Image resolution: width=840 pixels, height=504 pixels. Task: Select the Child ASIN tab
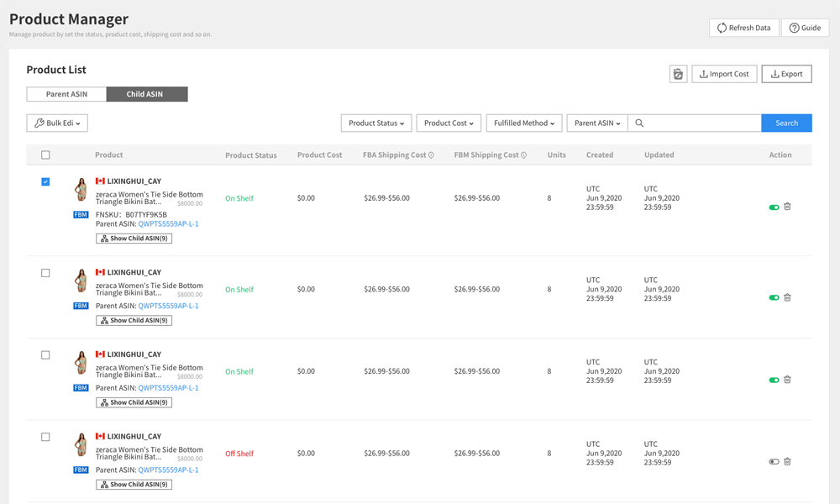(145, 94)
